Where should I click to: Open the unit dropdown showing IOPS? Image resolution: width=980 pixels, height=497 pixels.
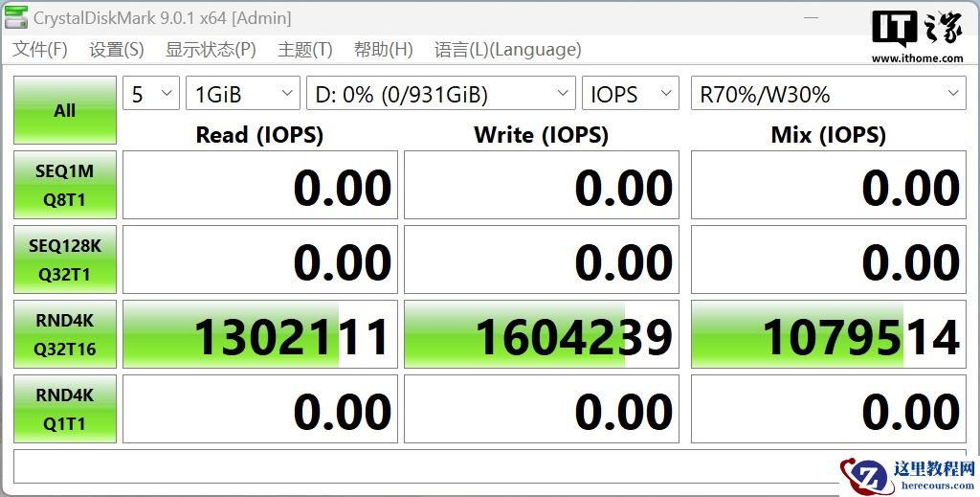(631, 93)
